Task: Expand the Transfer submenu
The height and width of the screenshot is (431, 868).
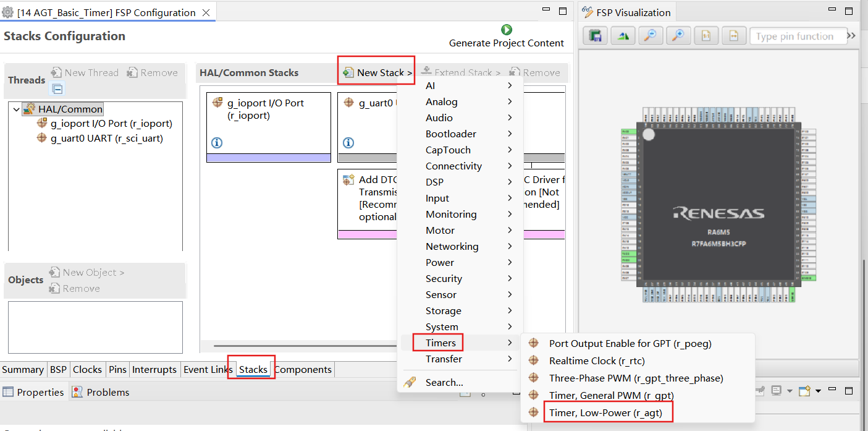Action: [x=510, y=359]
